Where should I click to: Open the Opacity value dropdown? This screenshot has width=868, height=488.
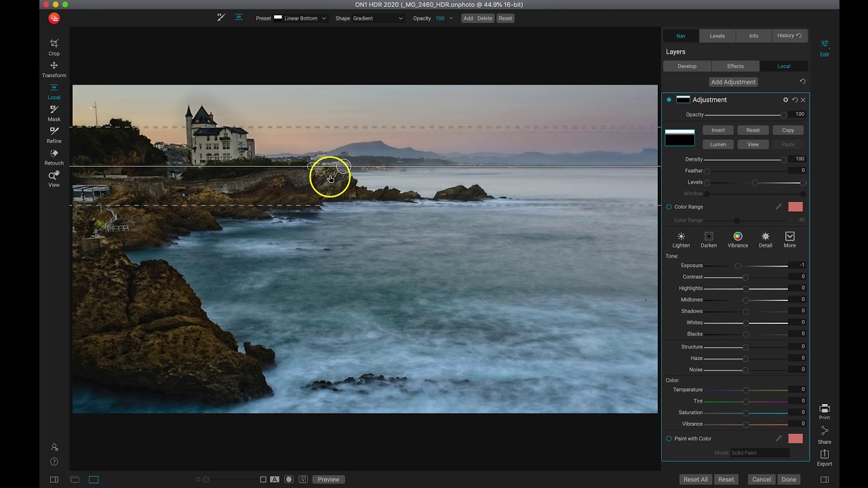point(443,18)
